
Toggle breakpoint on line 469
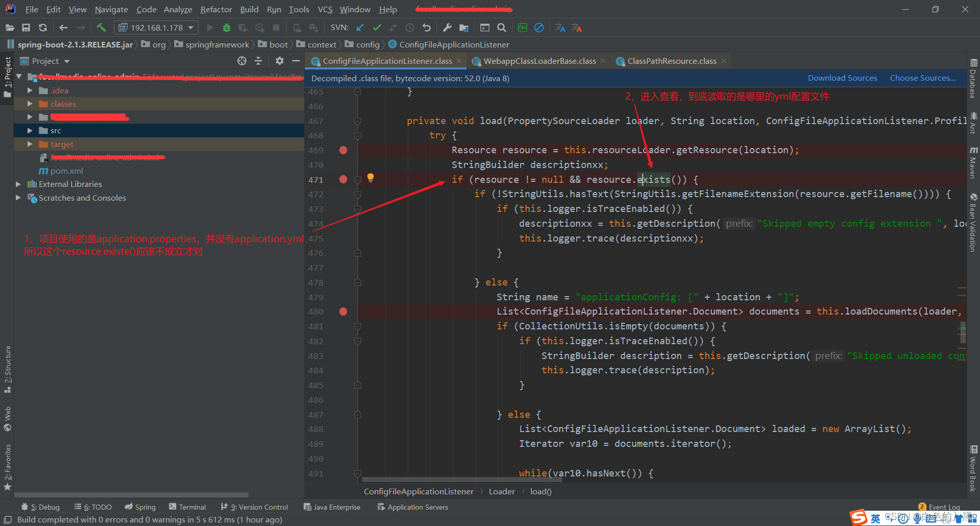coord(343,150)
